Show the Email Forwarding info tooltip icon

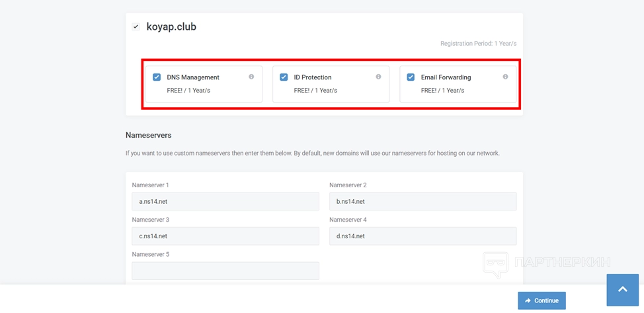pyautogui.click(x=505, y=77)
